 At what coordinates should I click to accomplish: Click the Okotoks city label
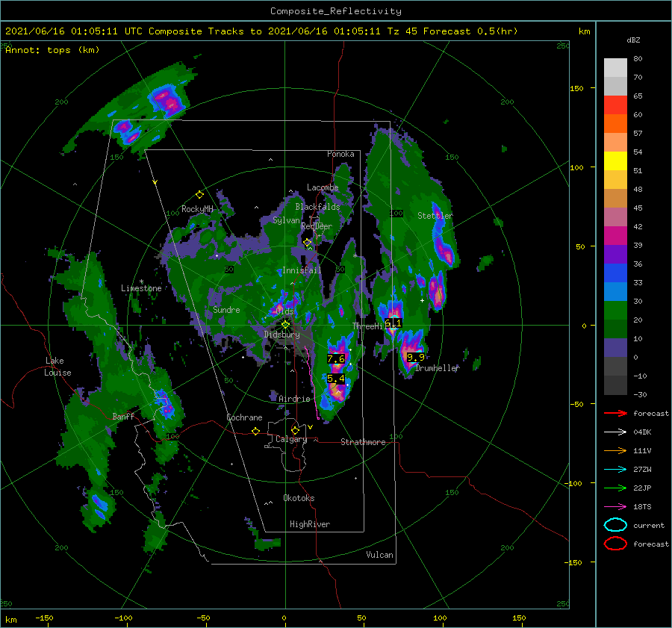click(299, 498)
